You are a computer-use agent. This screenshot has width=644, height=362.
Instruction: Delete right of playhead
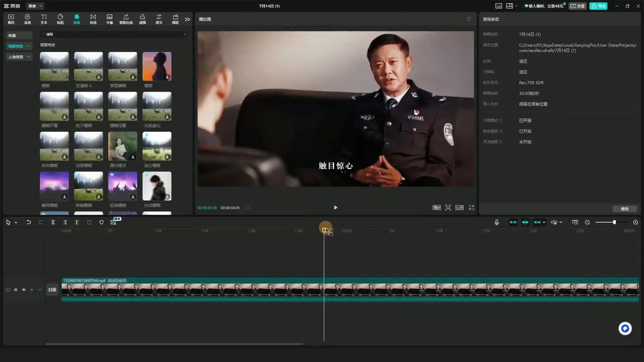pos(77,222)
